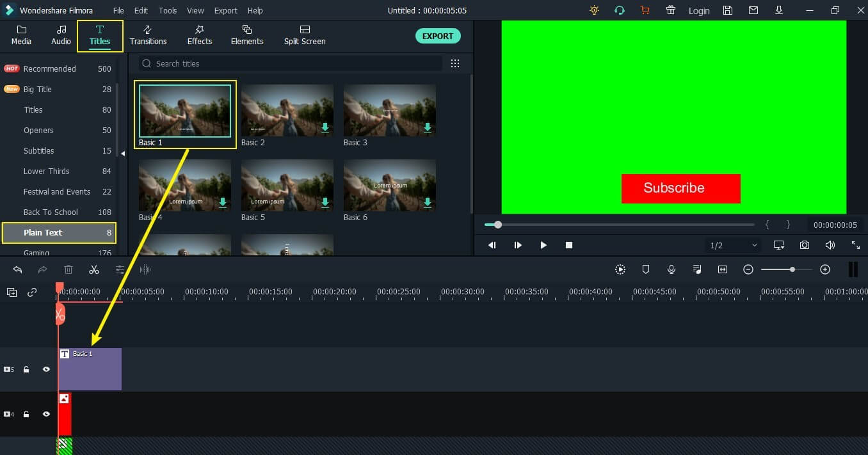Download the Basic 6 title preset
The image size is (868, 455).
click(x=428, y=202)
